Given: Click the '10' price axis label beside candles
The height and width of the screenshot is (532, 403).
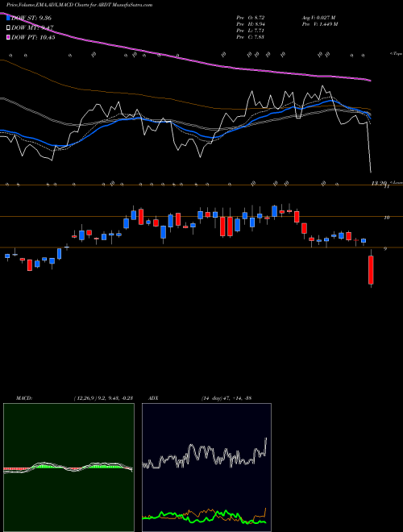Looking at the screenshot, I should (x=386, y=218).
